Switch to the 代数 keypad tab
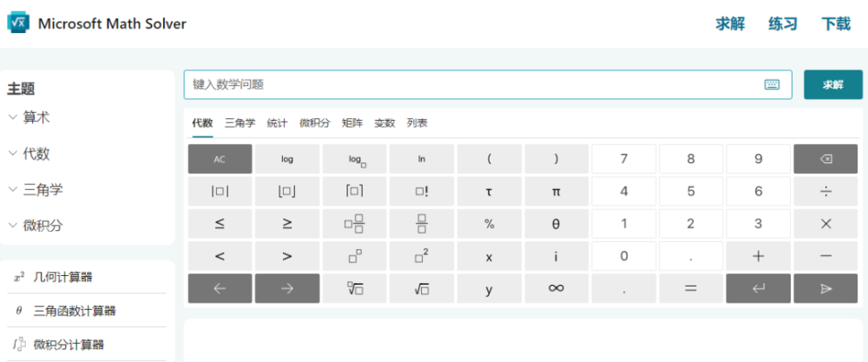Image resolution: width=868 pixels, height=362 pixels. coord(202,123)
